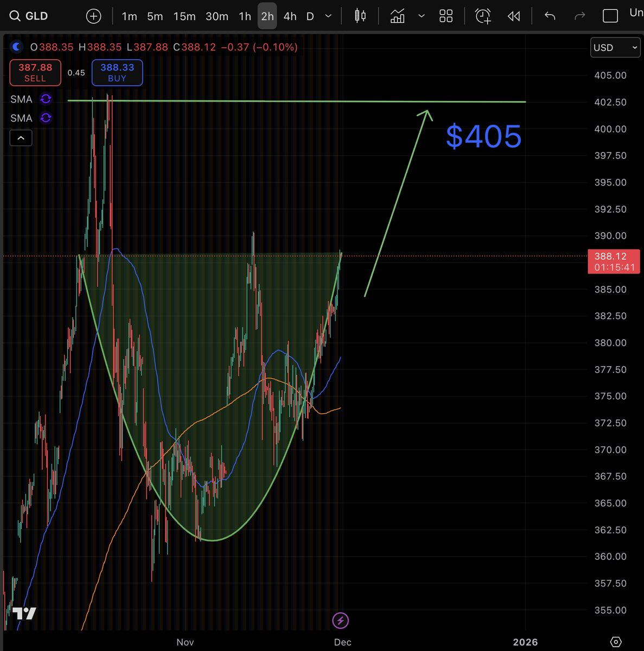Open the alarm clock alert icon
This screenshot has width=644, height=651.
click(483, 16)
